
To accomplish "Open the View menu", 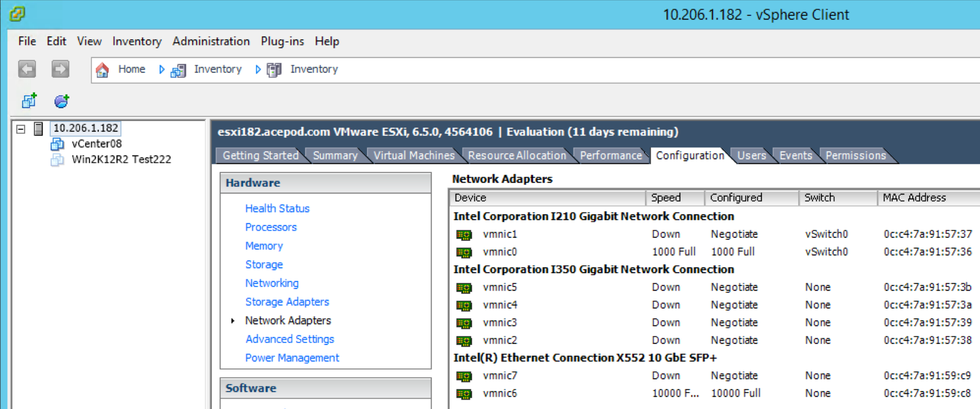I will (89, 41).
